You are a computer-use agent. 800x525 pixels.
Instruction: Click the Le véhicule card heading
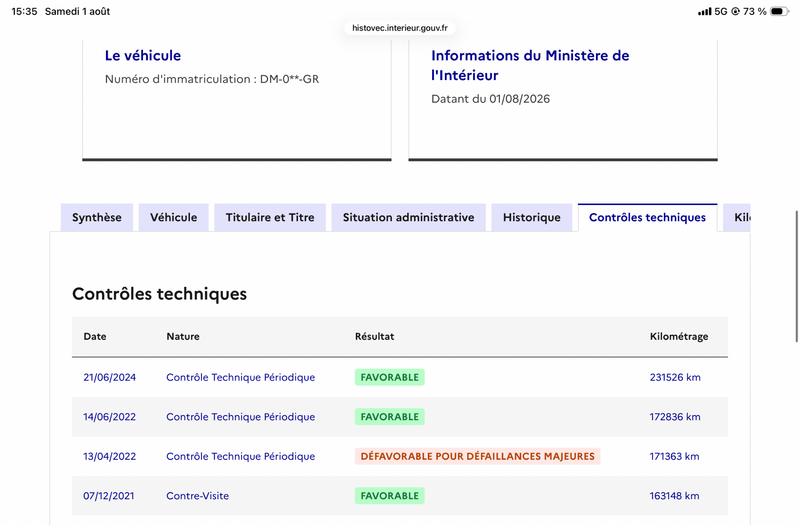(143, 56)
